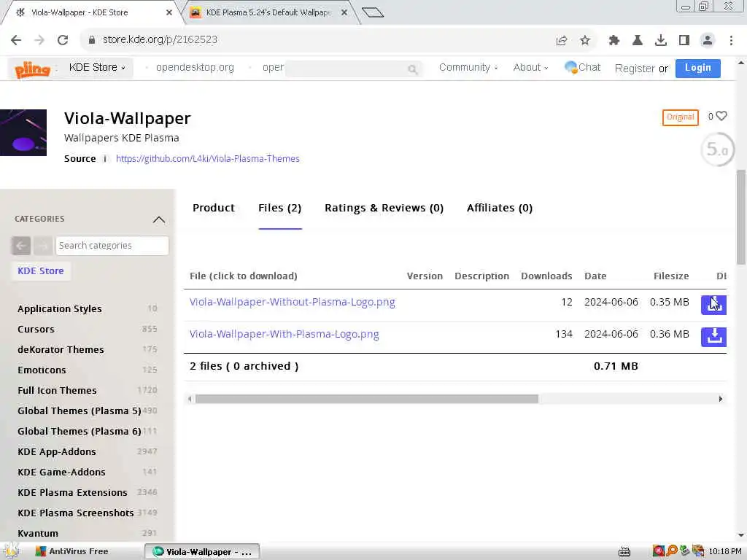The image size is (747, 560).
Task: Click the Pling logo
Action: coord(32,69)
